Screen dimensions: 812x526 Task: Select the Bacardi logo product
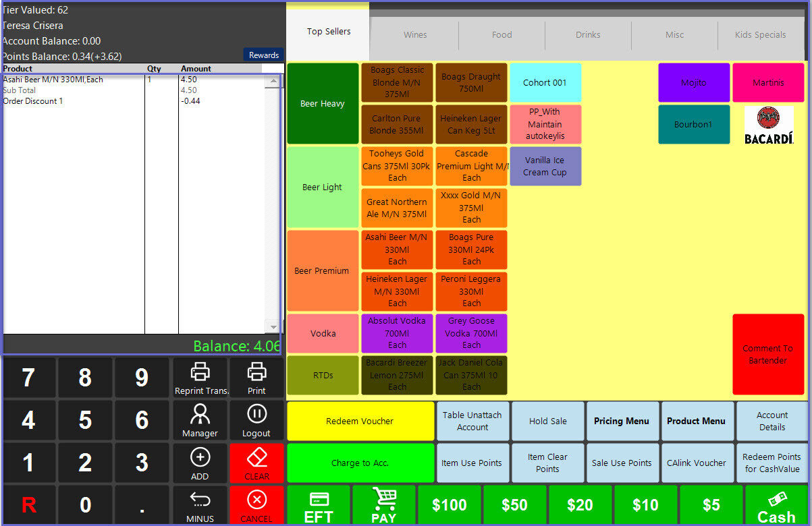768,125
